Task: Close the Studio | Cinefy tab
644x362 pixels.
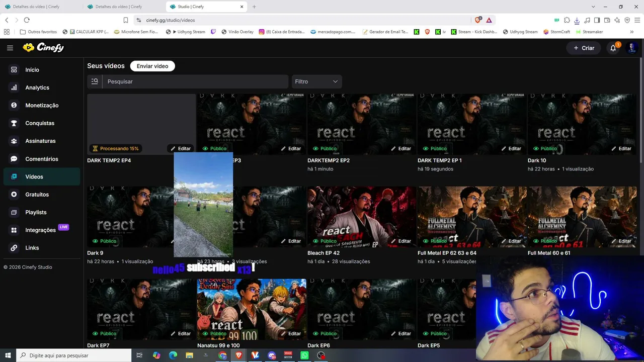Action: tap(242, 7)
